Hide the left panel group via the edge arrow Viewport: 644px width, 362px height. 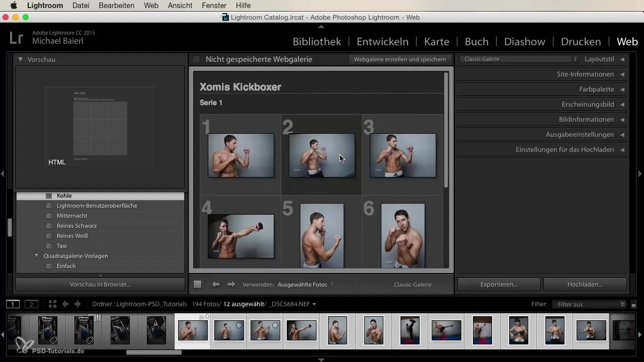[x=3, y=173]
